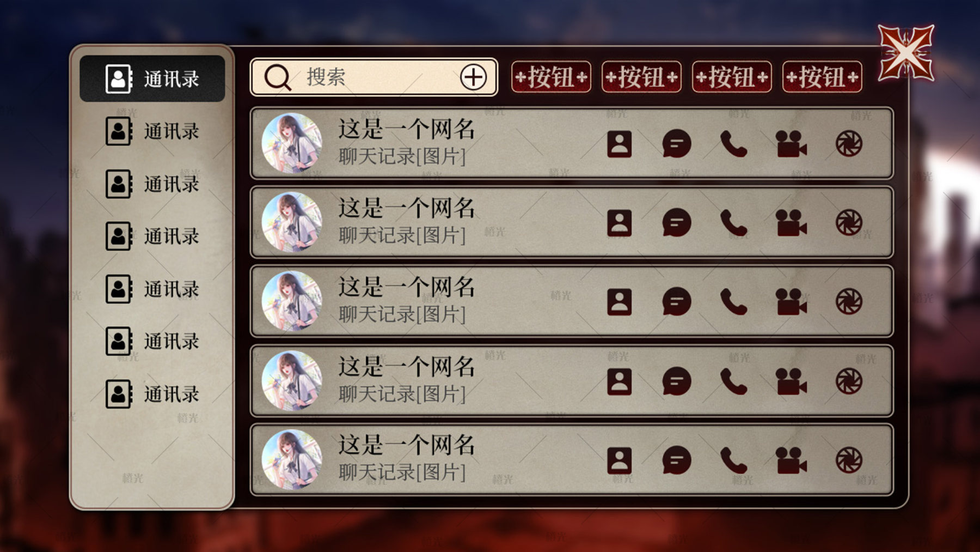Start phone call in third contact row

click(x=733, y=301)
